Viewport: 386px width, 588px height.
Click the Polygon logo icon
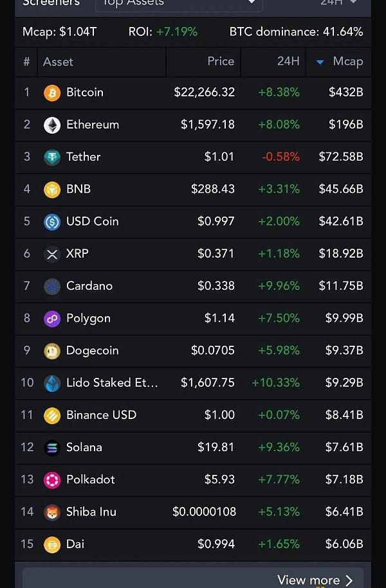(x=52, y=318)
